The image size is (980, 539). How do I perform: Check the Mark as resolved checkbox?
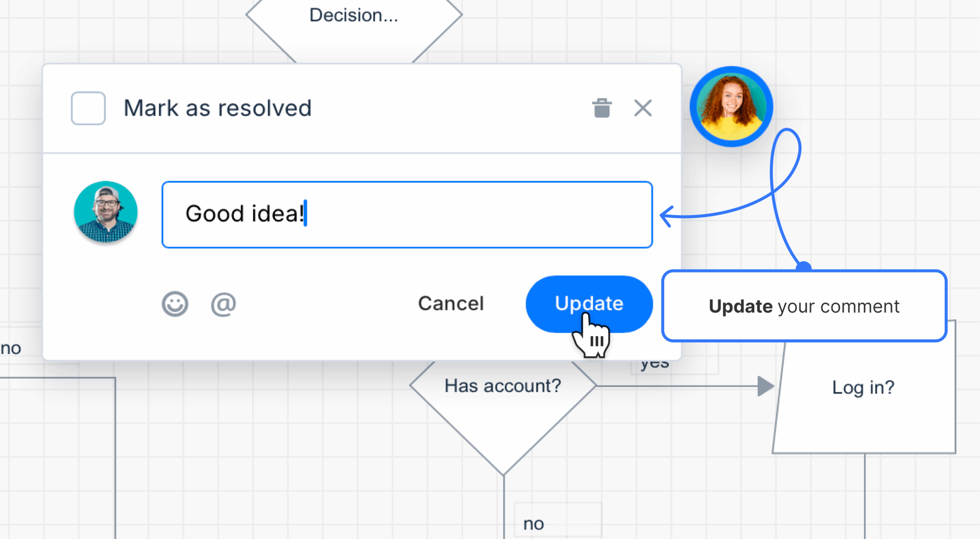[88, 108]
